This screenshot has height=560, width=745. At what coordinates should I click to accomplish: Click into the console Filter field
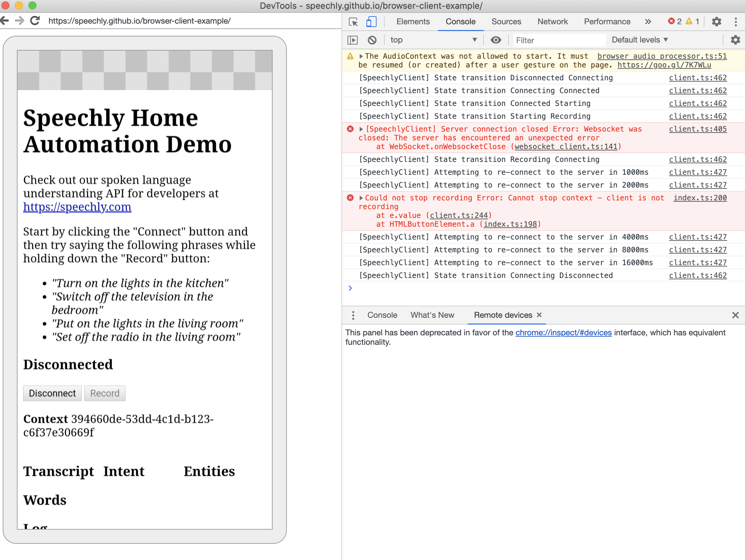click(558, 40)
